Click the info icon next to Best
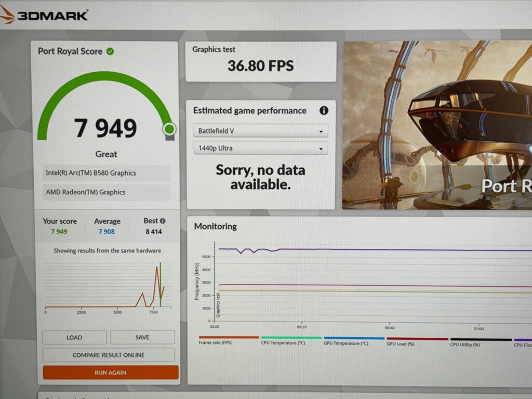 pos(163,221)
